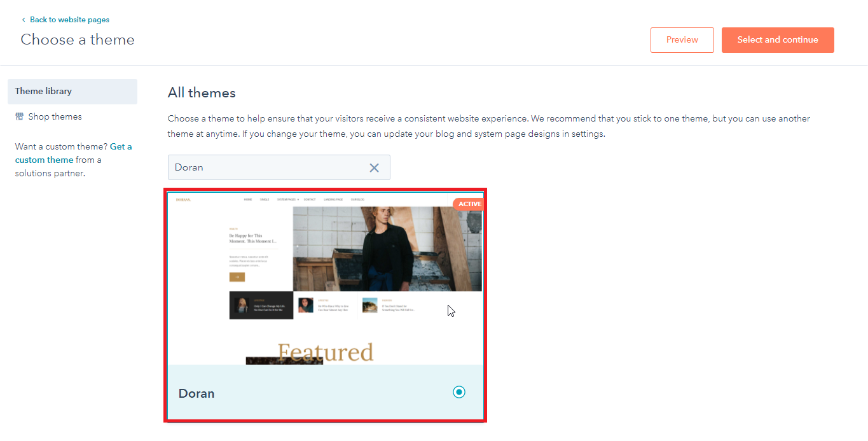Open the Back to website pages link
The width and height of the screenshot is (868, 441).
pyautogui.click(x=69, y=20)
